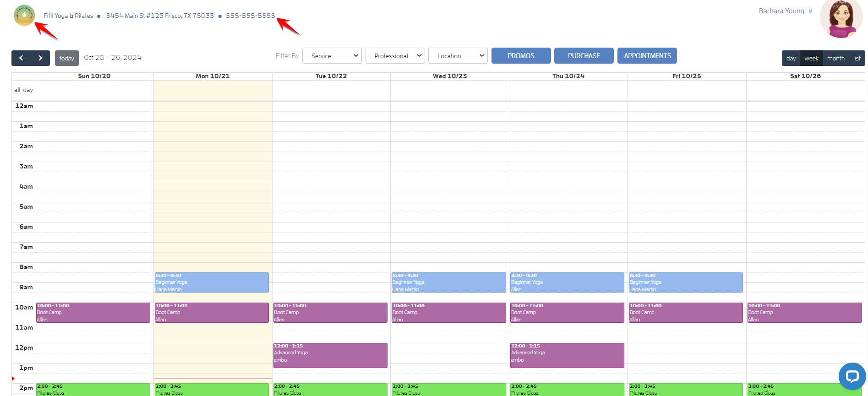This screenshot has width=868, height=396.
Task: Open Tuesday 10:00 Boot Camp class
Action: point(330,313)
